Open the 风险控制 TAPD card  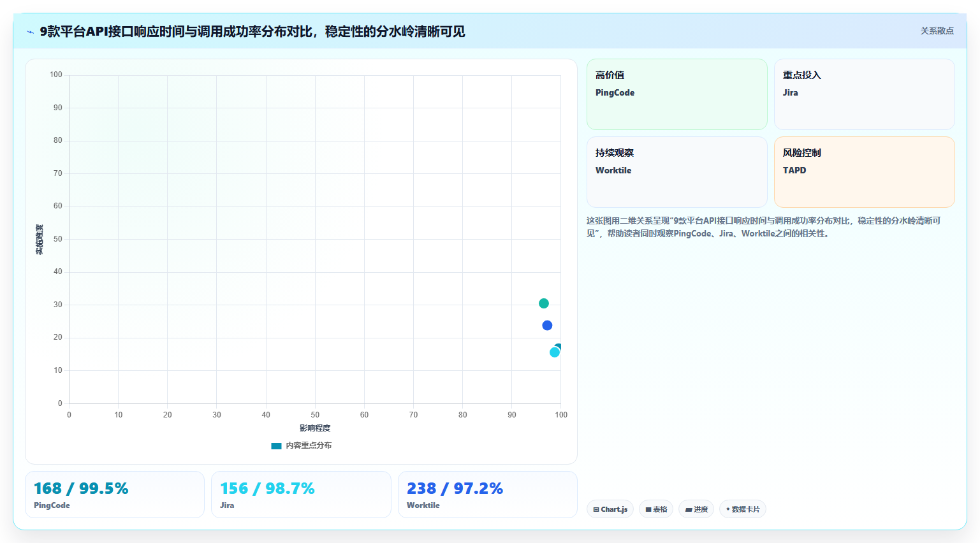click(x=865, y=172)
